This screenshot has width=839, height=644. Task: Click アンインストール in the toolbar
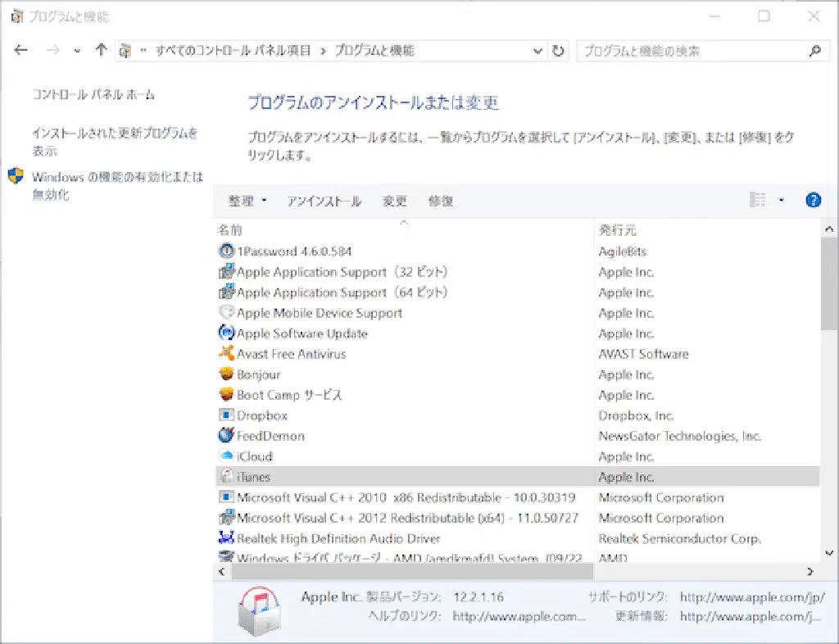[324, 201]
